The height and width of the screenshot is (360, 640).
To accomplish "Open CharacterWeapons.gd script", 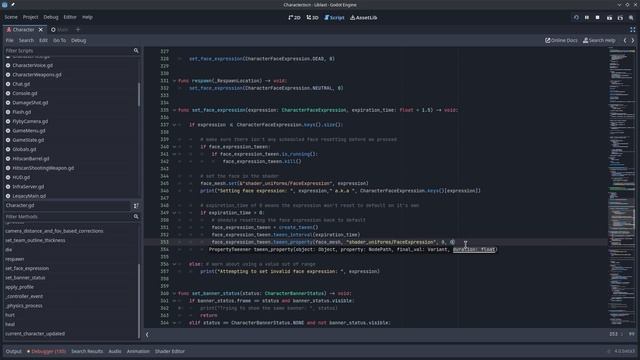I will click(x=37, y=75).
